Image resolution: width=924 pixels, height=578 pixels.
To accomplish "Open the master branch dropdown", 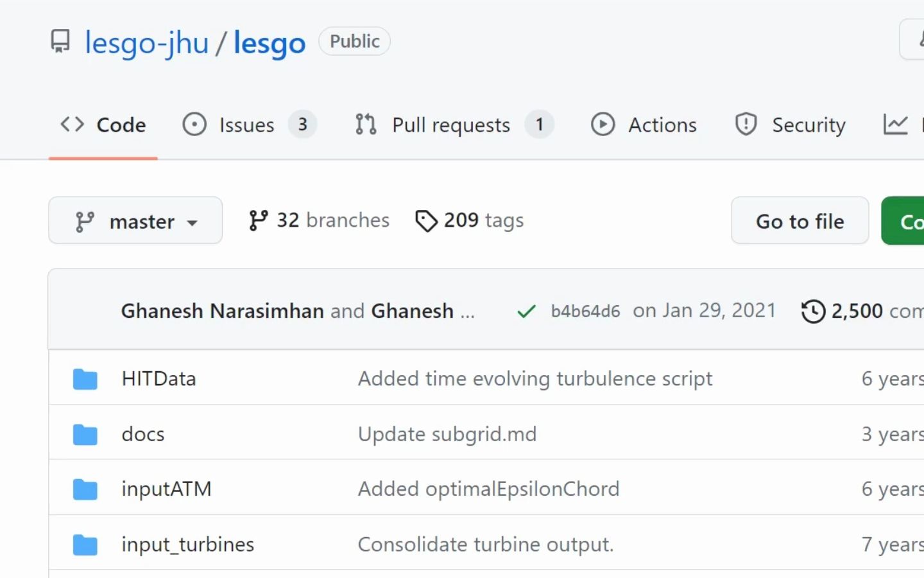I will tap(135, 220).
